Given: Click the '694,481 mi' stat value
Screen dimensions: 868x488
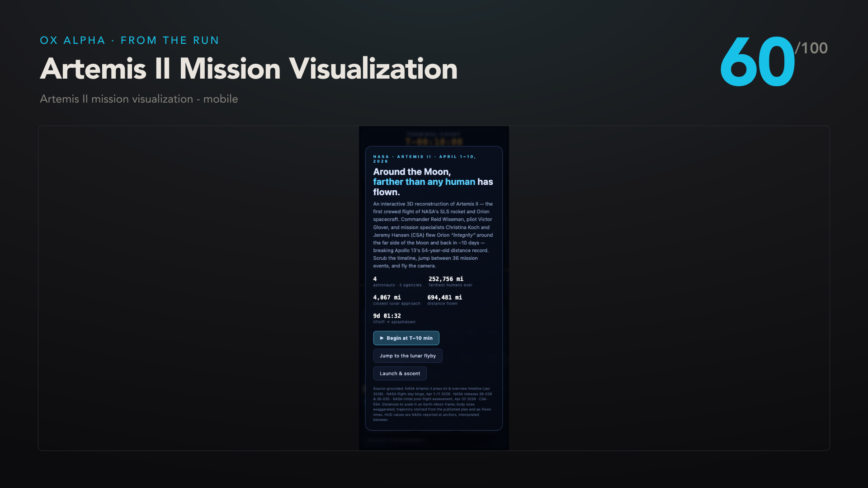Looking at the screenshot, I should [x=445, y=297].
